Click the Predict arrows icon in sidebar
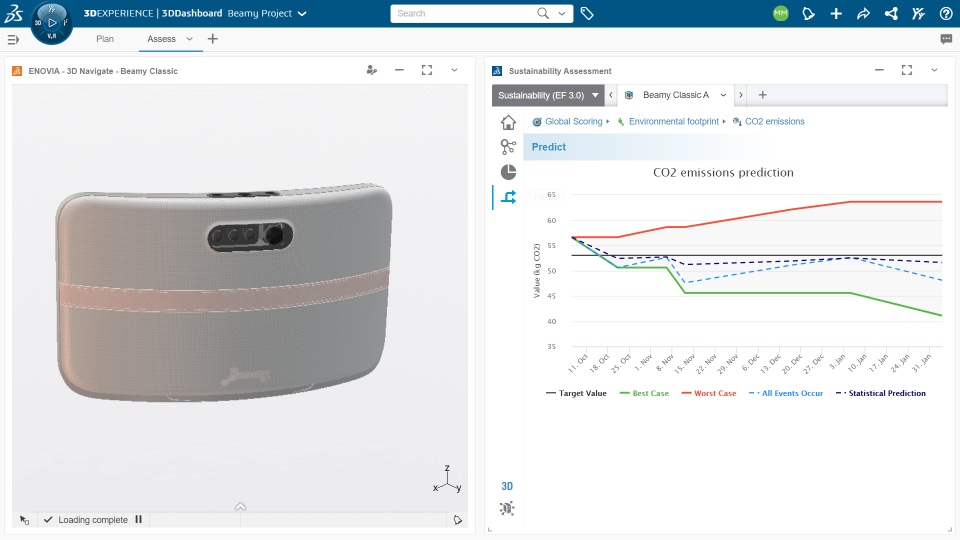The image size is (960, 540). (x=508, y=197)
